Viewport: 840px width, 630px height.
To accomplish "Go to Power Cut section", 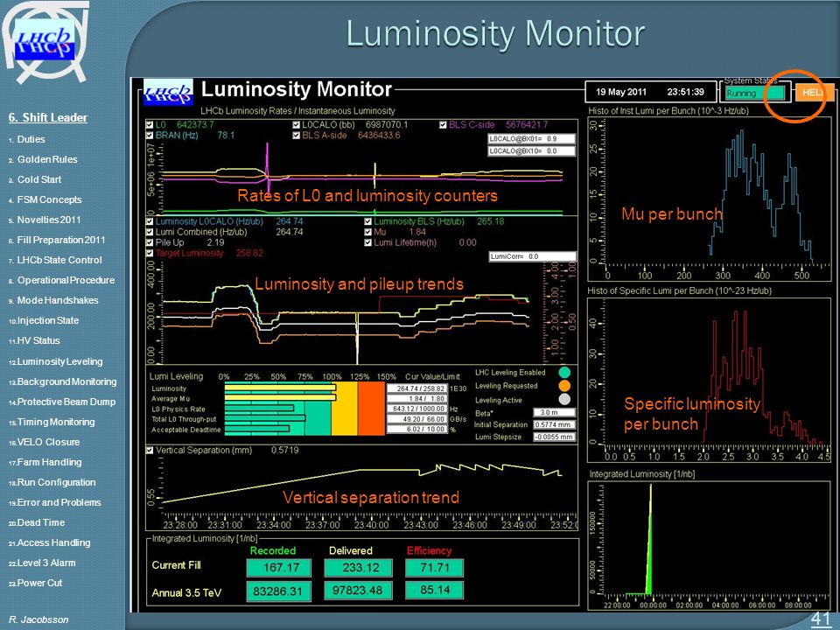I will (x=39, y=583).
